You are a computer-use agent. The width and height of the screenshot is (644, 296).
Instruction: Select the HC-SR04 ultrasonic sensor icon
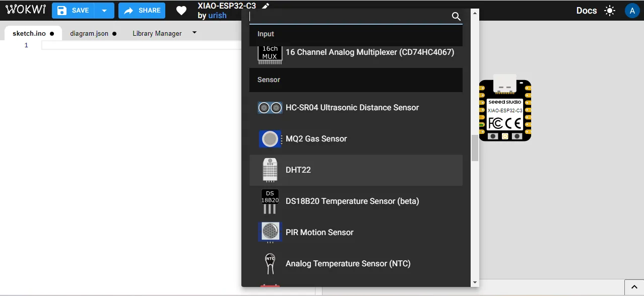click(x=270, y=108)
